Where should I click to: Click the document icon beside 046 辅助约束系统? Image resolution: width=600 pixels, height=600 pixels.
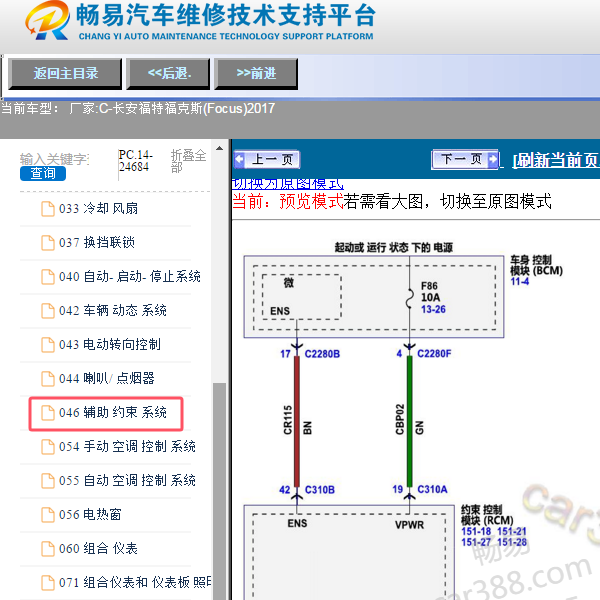(48, 413)
